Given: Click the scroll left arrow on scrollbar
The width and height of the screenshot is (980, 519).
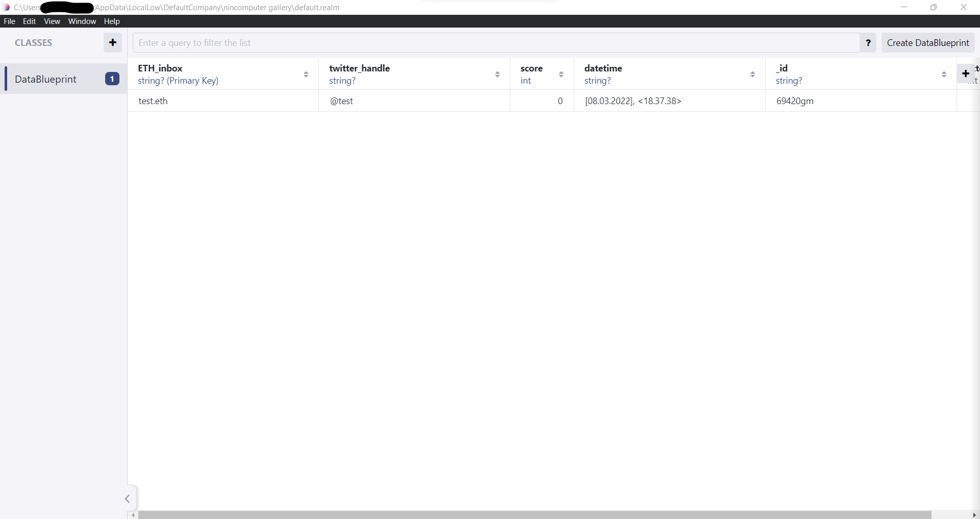Looking at the screenshot, I should 133,515.
